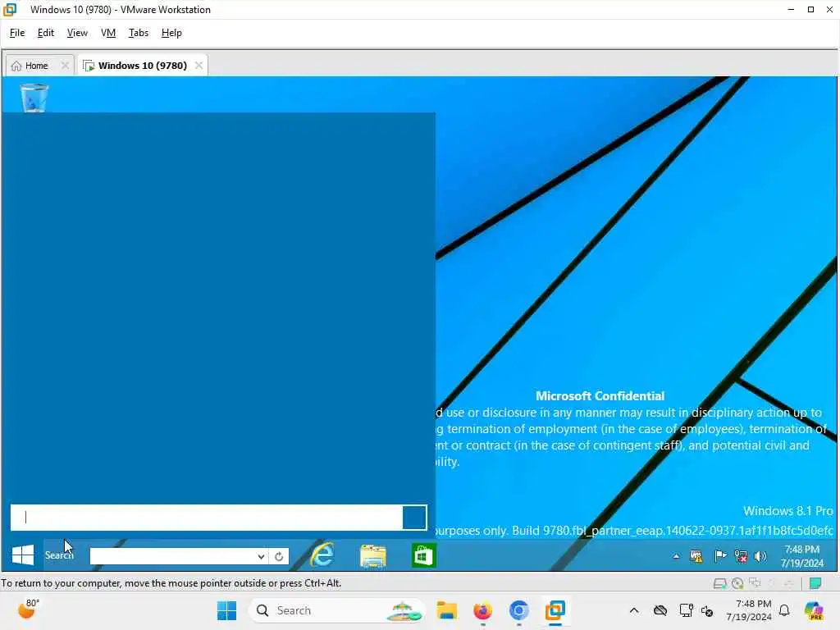Click the VMware Workstation title bar icon
The image size is (840, 630).
(x=10, y=10)
